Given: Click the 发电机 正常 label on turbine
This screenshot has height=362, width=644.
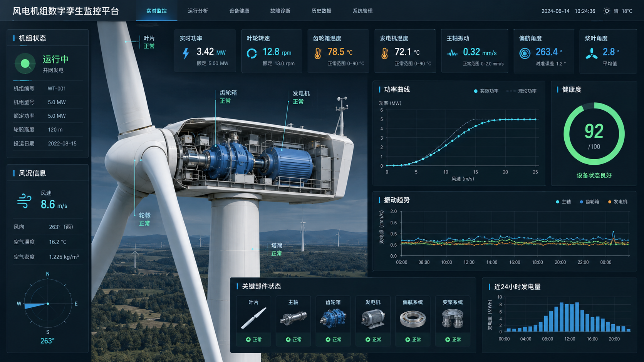Looking at the screenshot, I should coord(301,97).
